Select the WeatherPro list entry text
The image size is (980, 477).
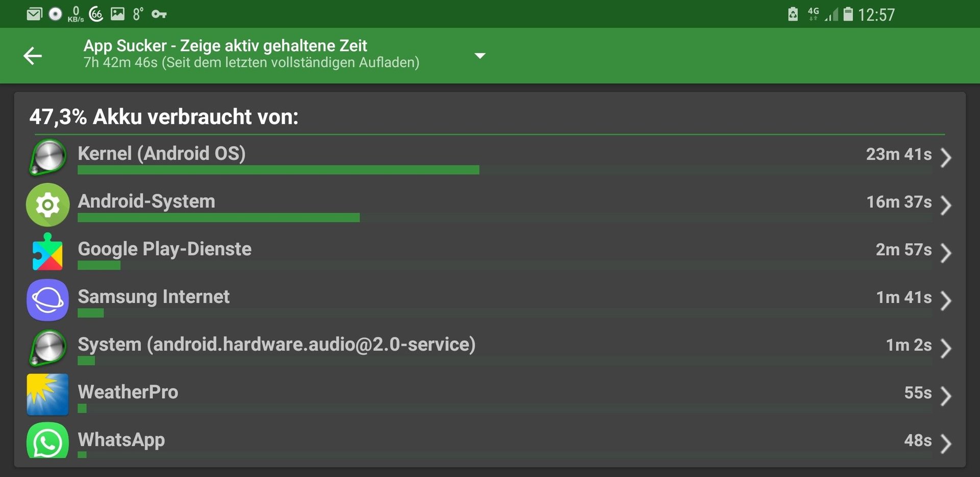coord(128,392)
